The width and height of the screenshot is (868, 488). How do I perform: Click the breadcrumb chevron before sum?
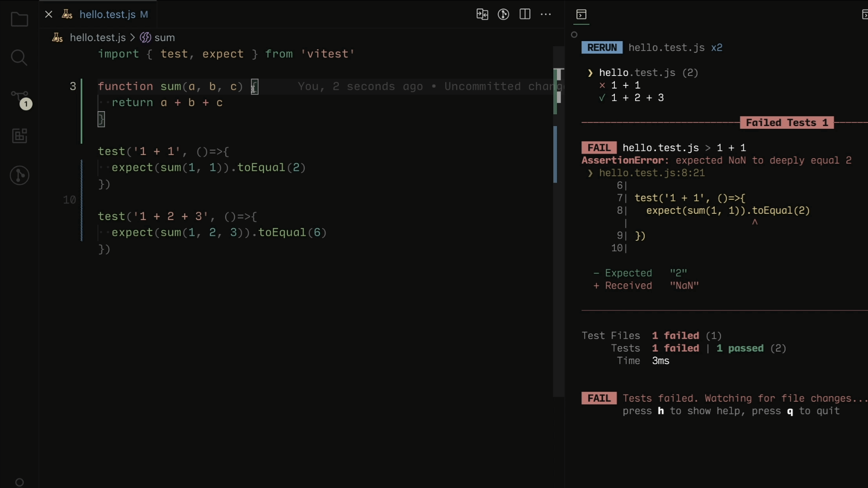pyautogui.click(x=132, y=38)
